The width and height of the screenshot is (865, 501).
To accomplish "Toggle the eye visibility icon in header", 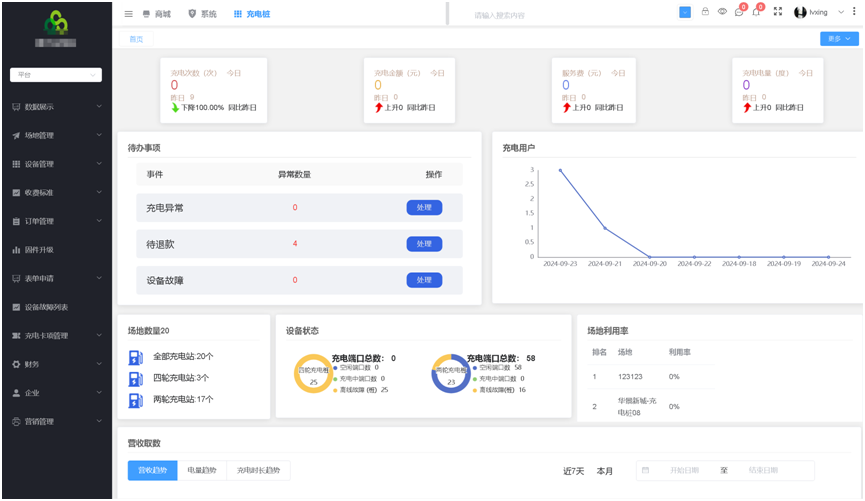I will (722, 12).
